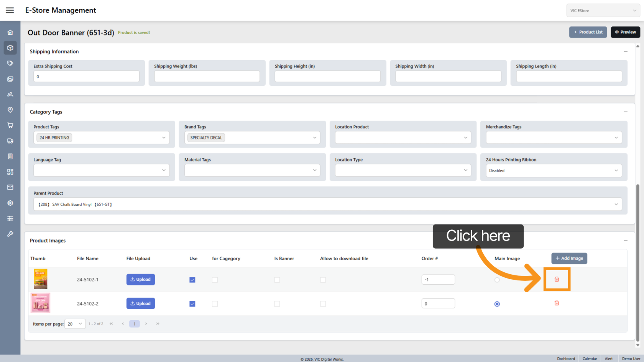Open Dashboard in the footer bar
The image size is (644, 362).
coord(566,359)
